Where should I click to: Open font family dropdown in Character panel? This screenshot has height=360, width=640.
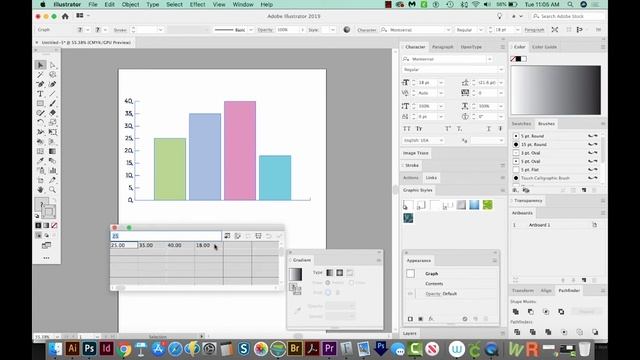pos(489,59)
